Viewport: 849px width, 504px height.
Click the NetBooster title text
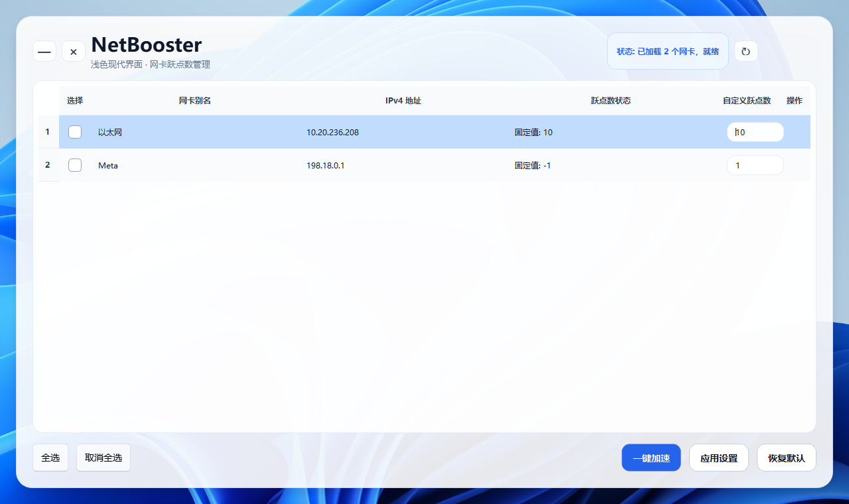147,44
